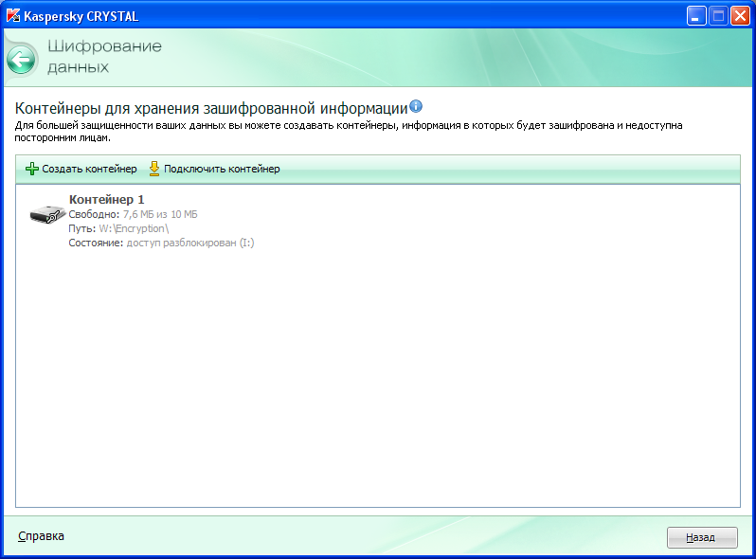Click Создать контейнер in the toolbar
756x559 pixels.
(89, 169)
